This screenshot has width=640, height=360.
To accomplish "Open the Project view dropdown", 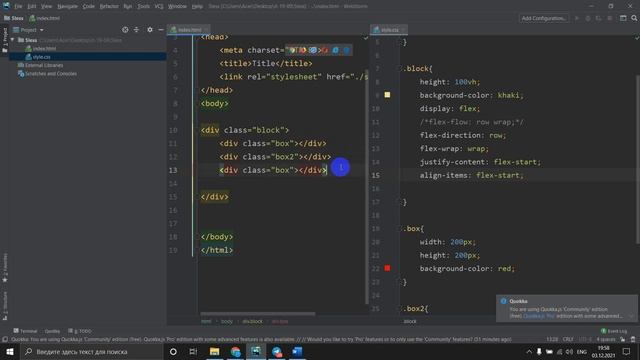I will click(x=29, y=30).
